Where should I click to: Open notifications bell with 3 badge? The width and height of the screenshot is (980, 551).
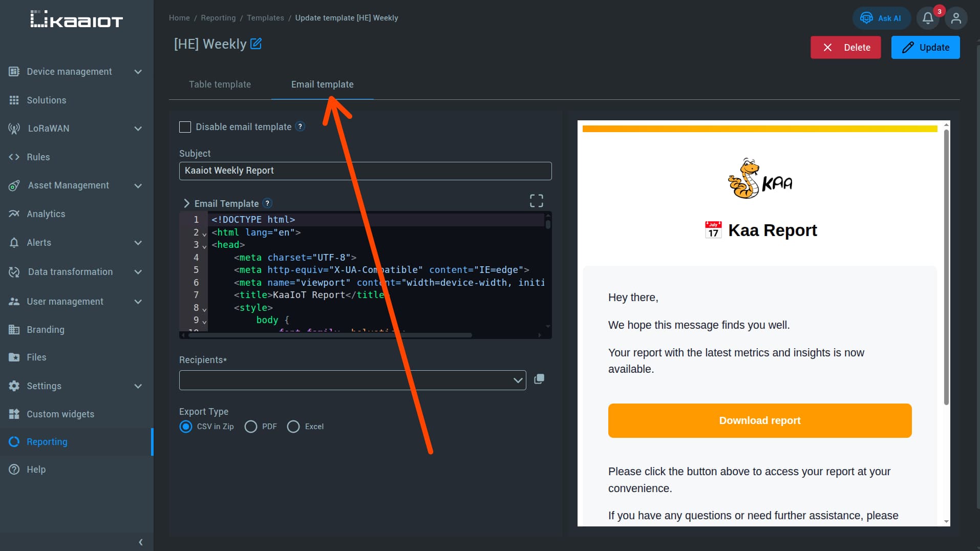coord(928,18)
